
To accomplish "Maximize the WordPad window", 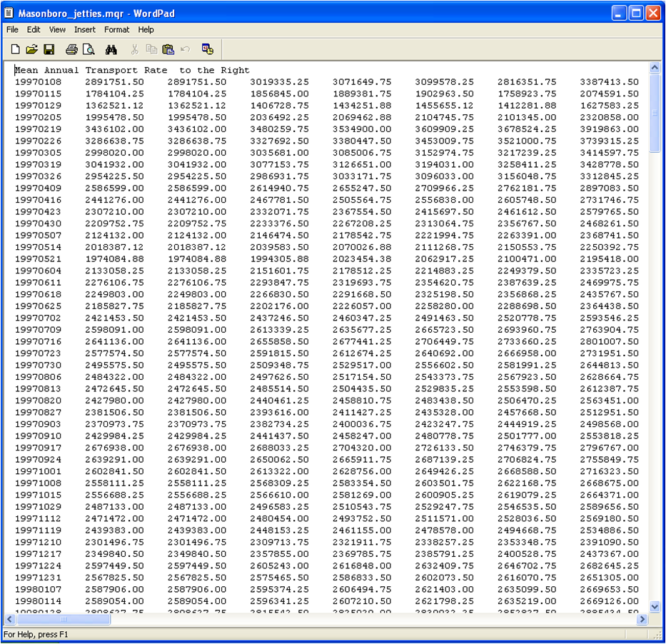I will tap(636, 13).
